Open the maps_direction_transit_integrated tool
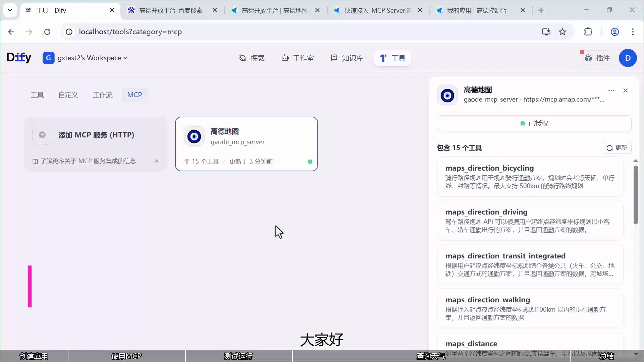The image size is (644, 362). click(x=530, y=264)
